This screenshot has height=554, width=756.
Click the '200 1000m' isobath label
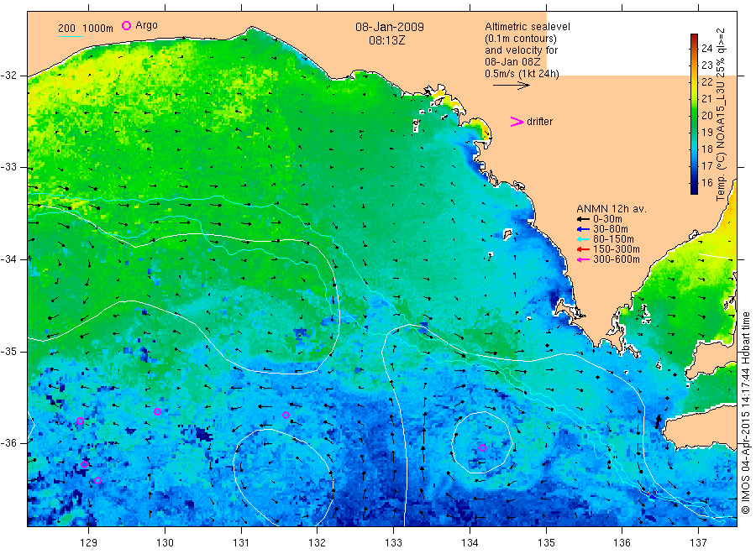[86, 29]
